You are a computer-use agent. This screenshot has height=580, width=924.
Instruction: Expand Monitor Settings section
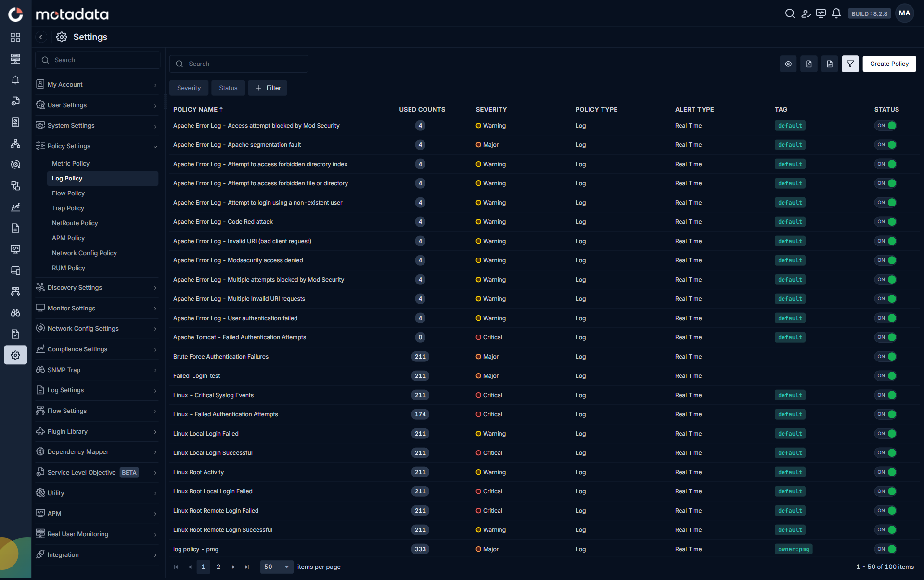coord(97,308)
